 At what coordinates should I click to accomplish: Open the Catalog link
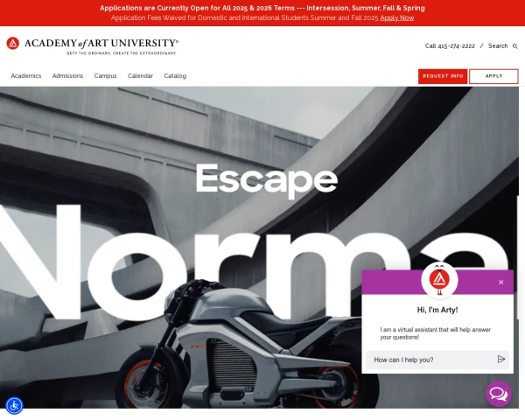pyautogui.click(x=175, y=76)
